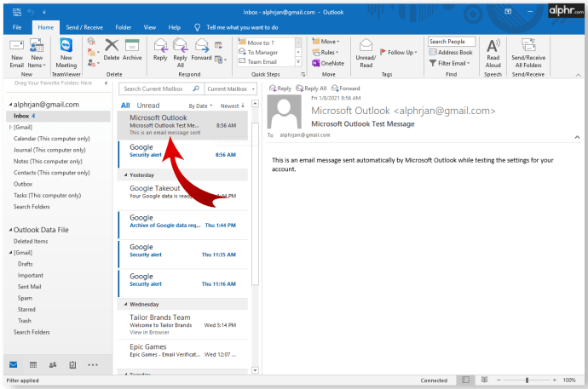Viewport: 588px width, 389px height.
Task: Select the Home ribbon tab
Action: pos(46,27)
